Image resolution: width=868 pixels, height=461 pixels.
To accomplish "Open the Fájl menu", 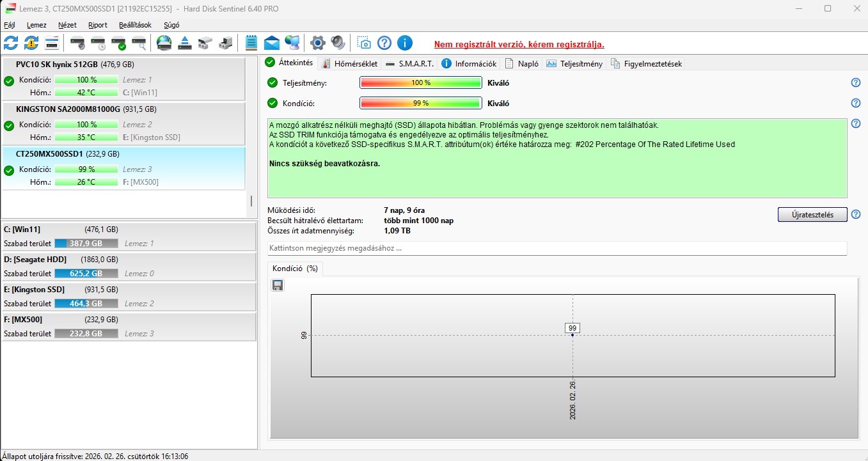I will point(10,26).
